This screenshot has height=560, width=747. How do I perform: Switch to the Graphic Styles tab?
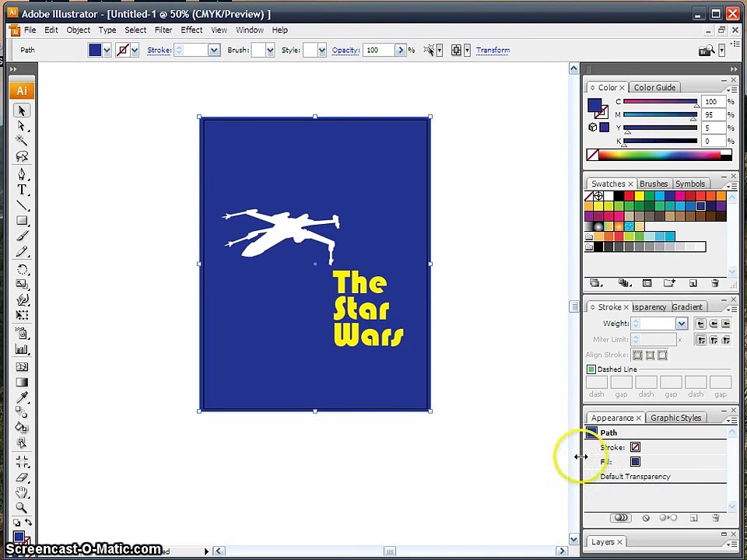coord(676,418)
